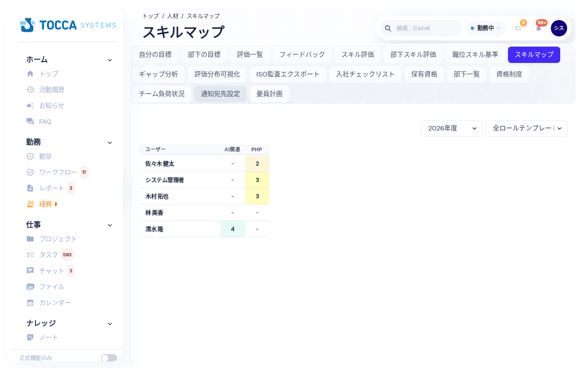Screen dimensions: 588x368
Task: Click the チャット message icon
Action: tap(30, 271)
